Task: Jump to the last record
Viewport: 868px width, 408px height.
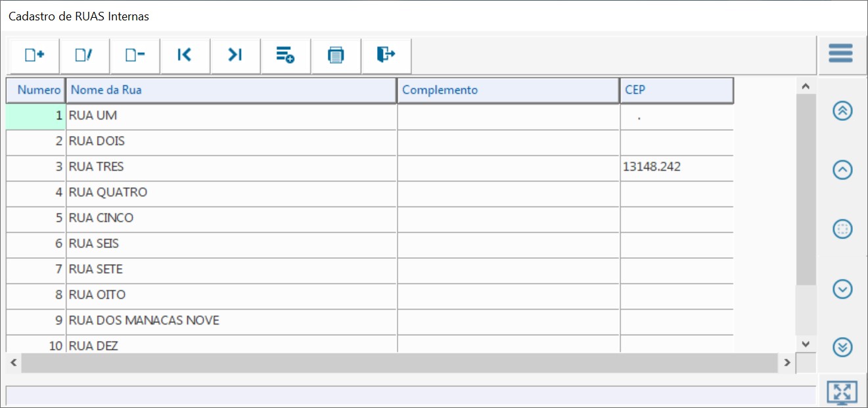Action: click(x=235, y=55)
